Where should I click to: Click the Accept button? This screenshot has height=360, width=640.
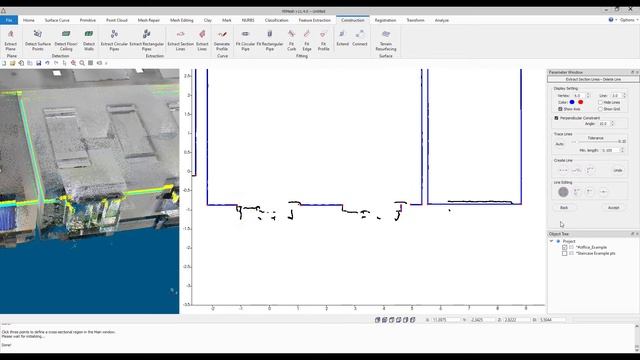(x=613, y=208)
